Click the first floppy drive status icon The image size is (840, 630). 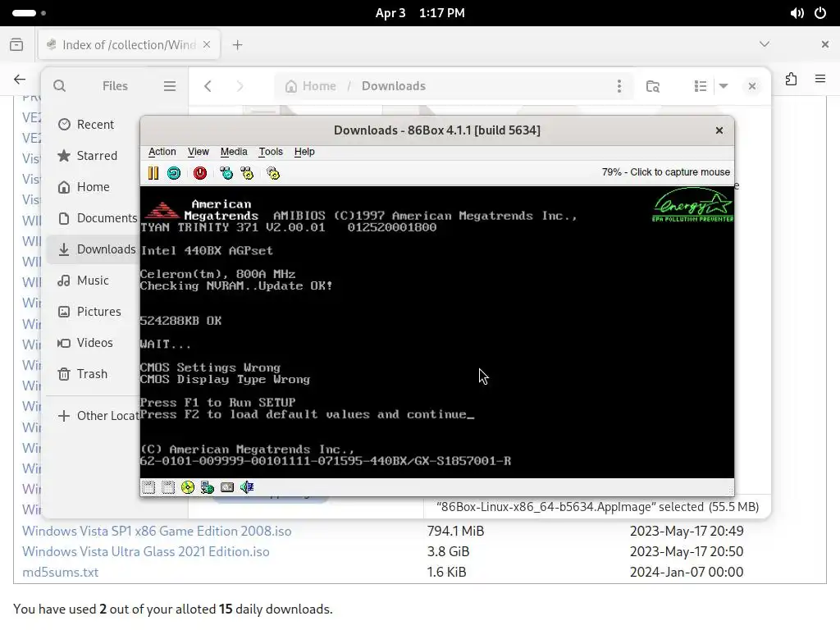(149, 487)
